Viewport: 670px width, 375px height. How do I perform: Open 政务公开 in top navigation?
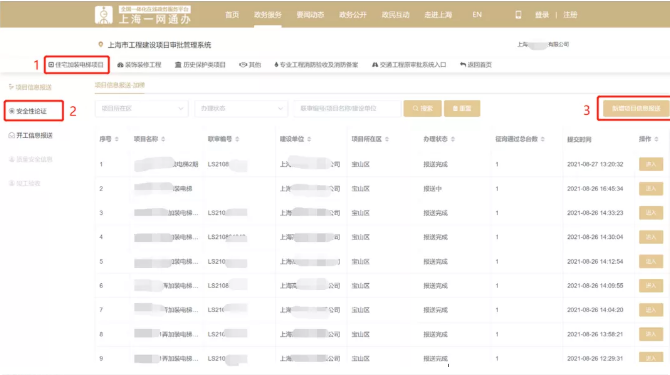pos(353,15)
